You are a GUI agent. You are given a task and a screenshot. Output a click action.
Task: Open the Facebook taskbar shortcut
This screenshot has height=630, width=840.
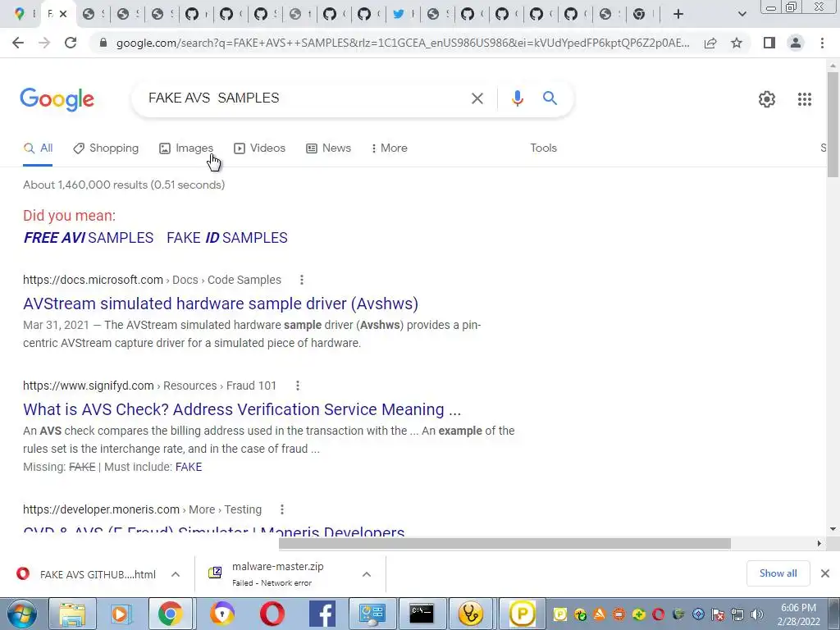(x=322, y=614)
